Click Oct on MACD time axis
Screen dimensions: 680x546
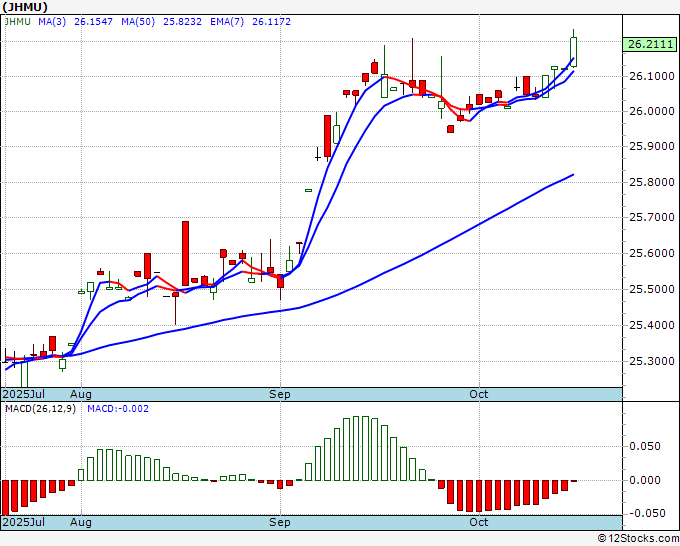(479, 522)
